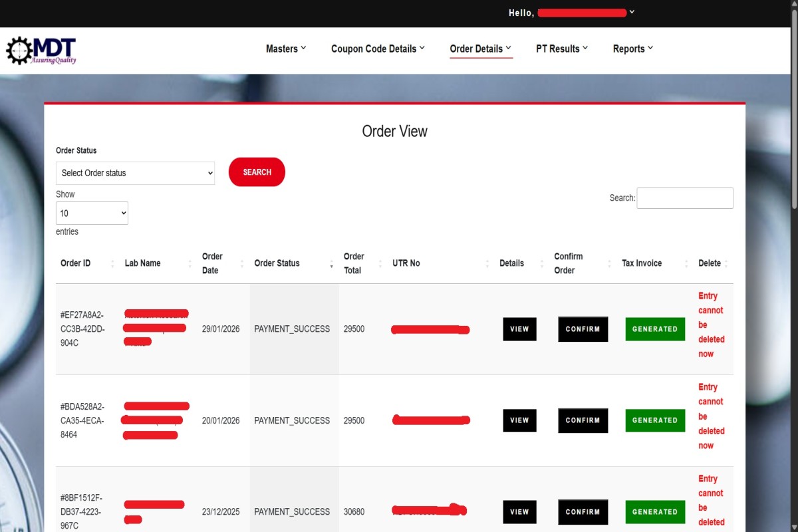Sort table by Tax Invoice column
Viewport: 798px width, 532px height.
641,263
